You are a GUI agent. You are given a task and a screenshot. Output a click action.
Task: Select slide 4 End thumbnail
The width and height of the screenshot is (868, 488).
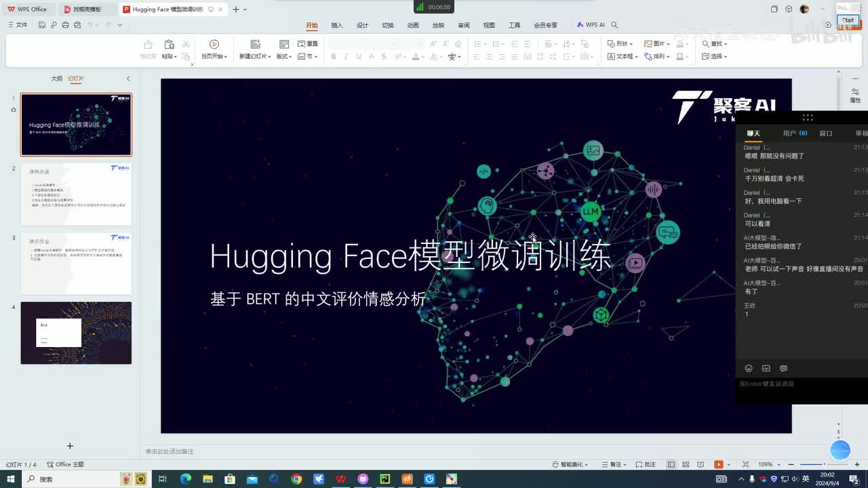click(76, 333)
